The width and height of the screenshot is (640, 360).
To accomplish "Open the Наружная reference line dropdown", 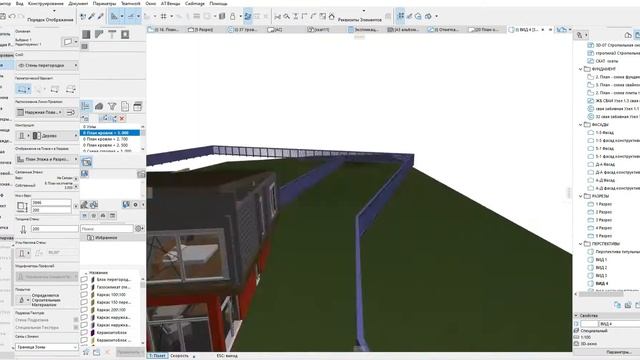I will (x=40, y=112).
